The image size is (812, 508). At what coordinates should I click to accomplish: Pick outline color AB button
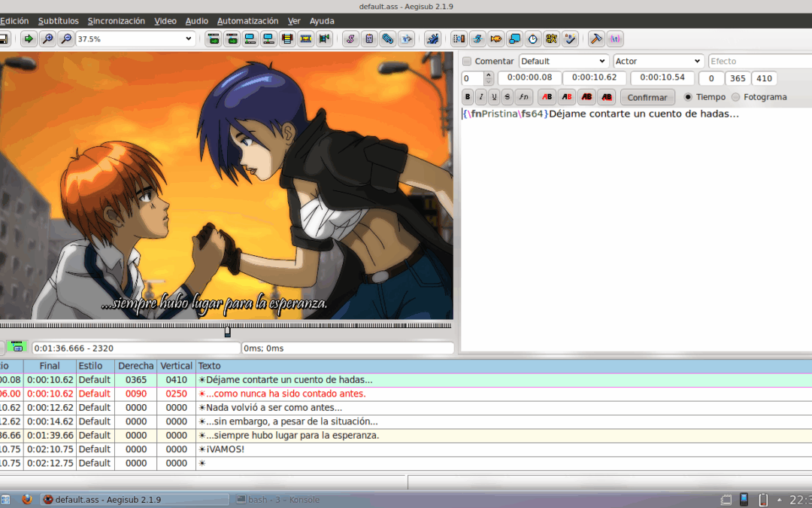coord(586,97)
